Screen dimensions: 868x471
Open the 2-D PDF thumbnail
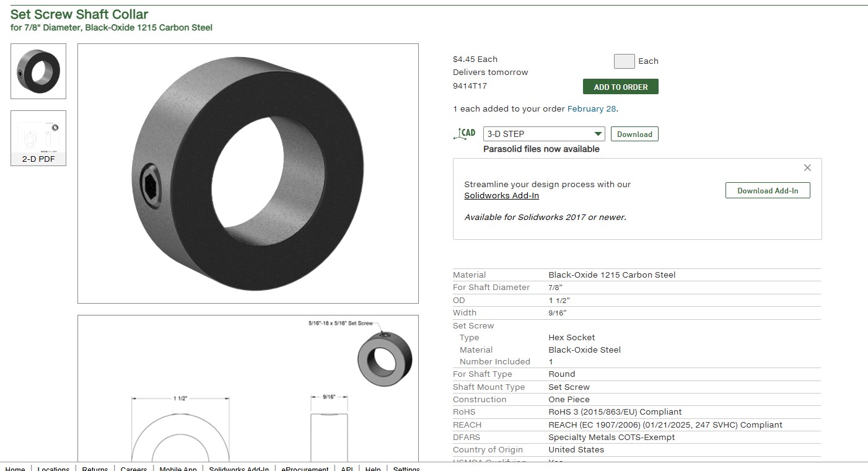point(38,138)
